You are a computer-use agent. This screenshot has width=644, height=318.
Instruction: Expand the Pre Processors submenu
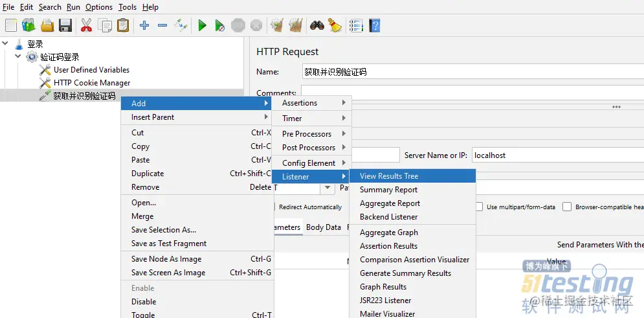pos(312,134)
